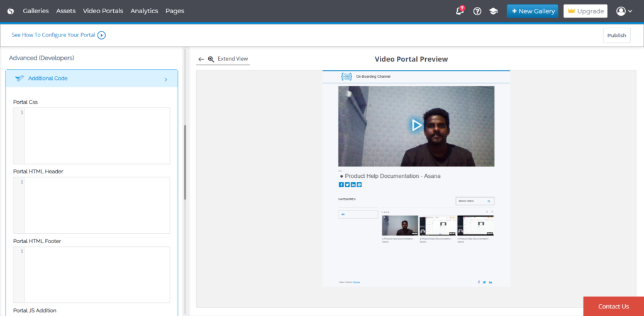Open the Analytics menu
644x316 pixels.
point(144,11)
